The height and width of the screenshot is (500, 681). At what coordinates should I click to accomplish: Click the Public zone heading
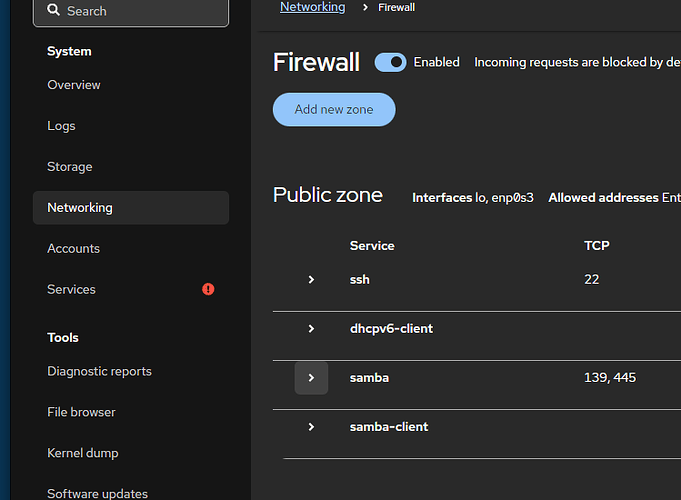coord(328,195)
